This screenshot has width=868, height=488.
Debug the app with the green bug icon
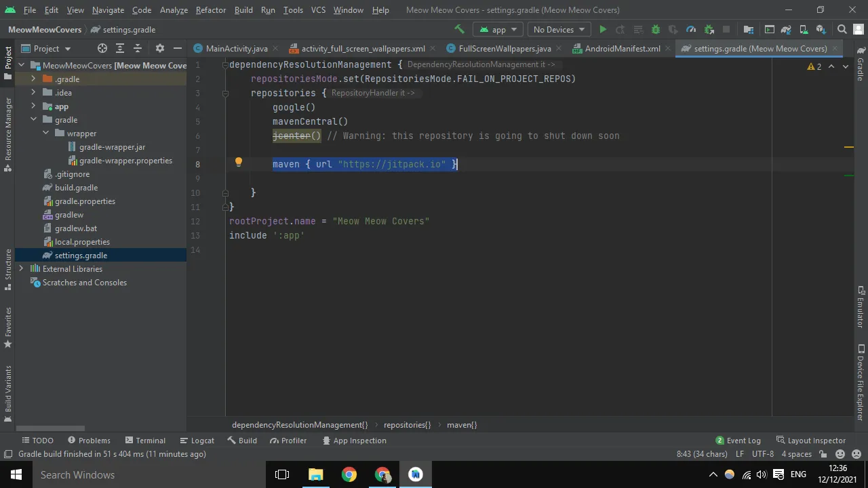[656, 29]
